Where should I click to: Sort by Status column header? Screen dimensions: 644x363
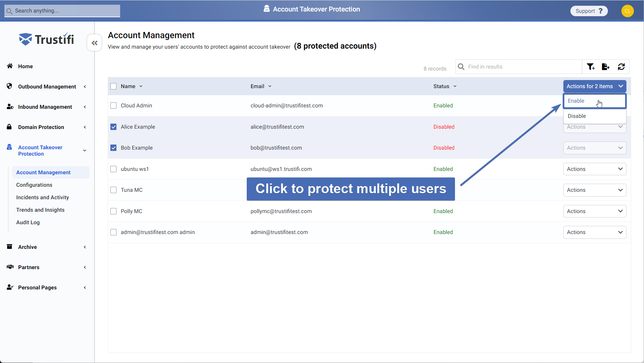pyautogui.click(x=445, y=86)
